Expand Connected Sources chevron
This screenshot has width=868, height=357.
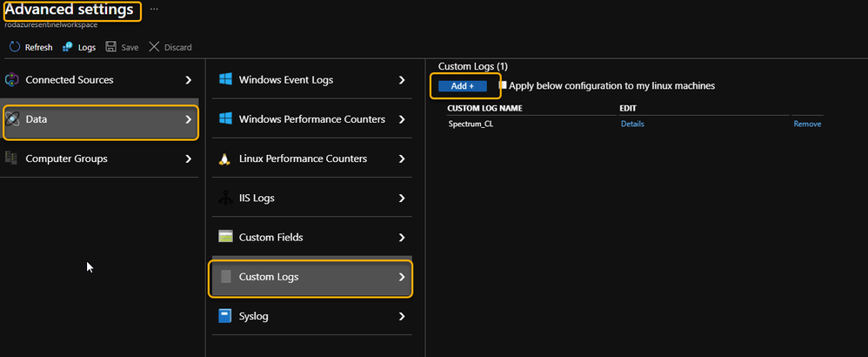coord(188,80)
